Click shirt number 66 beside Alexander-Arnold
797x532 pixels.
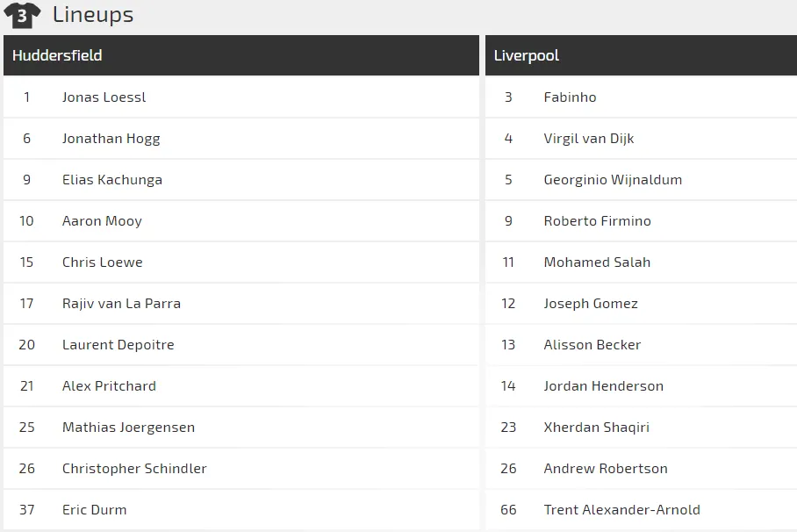click(x=508, y=509)
